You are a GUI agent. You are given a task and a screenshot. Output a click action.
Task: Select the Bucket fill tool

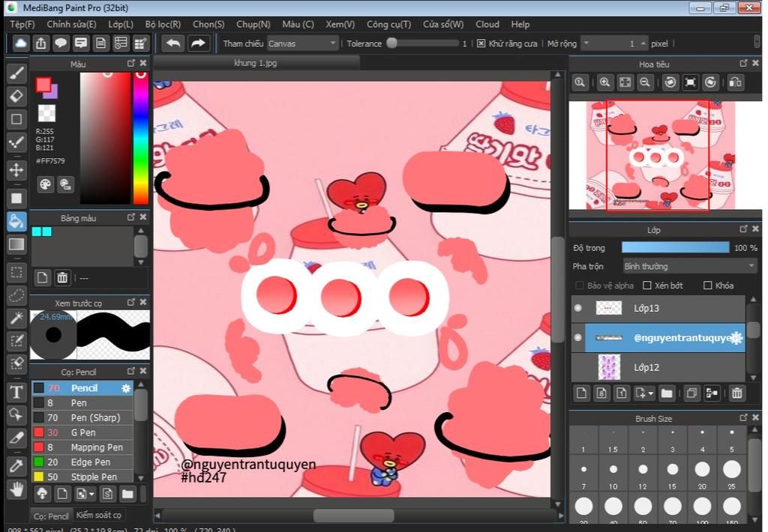tap(16, 221)
